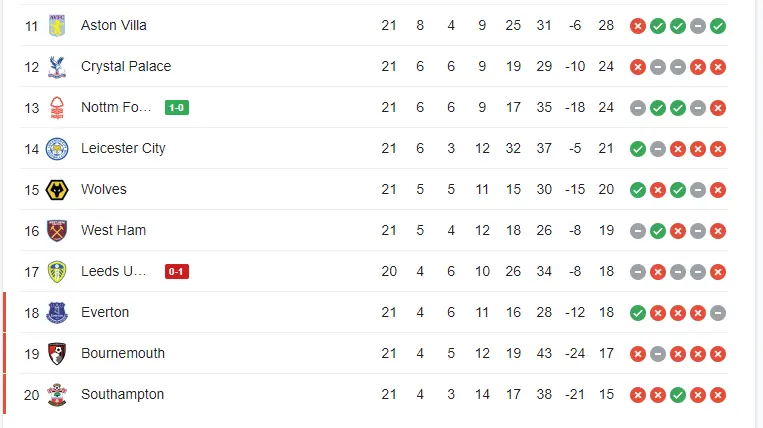Screen dimensions: 763x428
Task: Click the Bournemouth club crest
Action: [x=57, y=353]
